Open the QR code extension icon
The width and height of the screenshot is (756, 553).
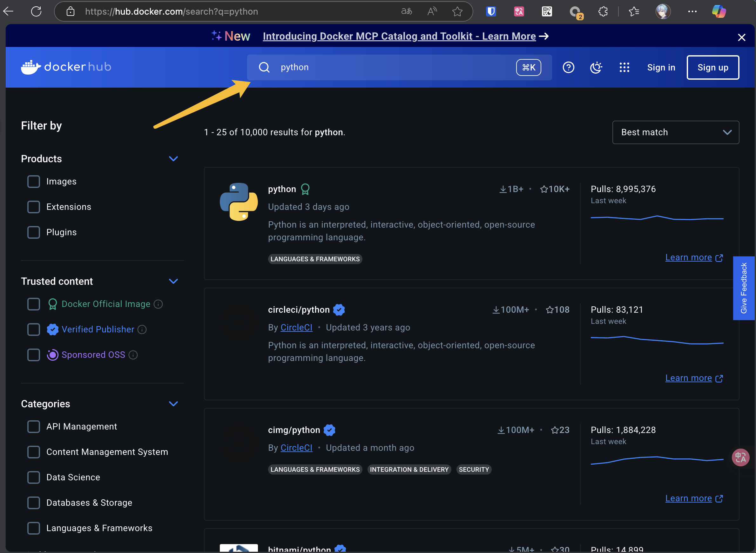click(x=547, y=11)
